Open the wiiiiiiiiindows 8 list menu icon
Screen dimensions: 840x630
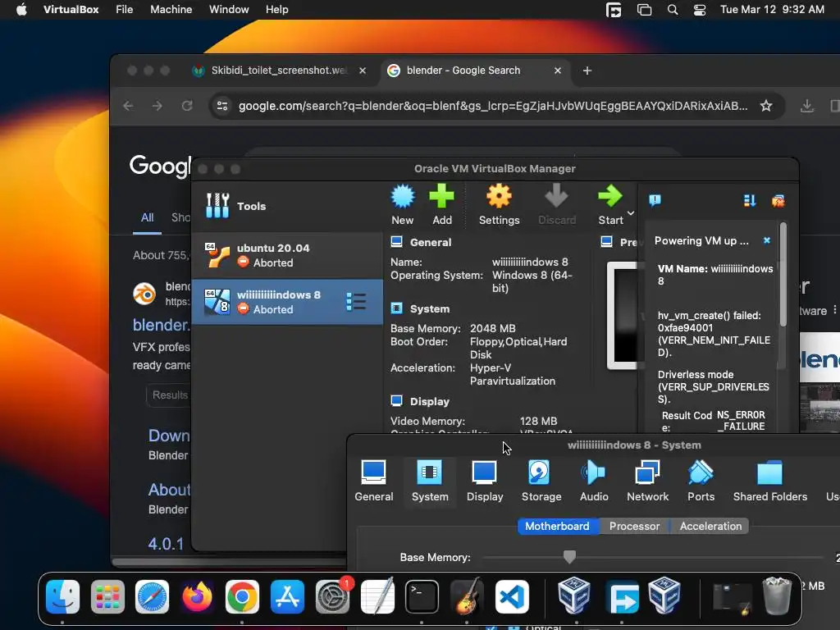[x=356, y=302]
